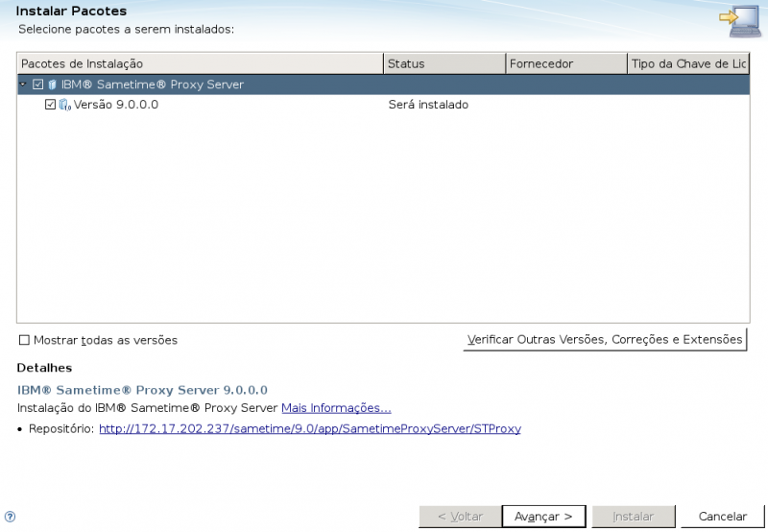
Task: Click the install packages wizard icon
Action: 741,21
